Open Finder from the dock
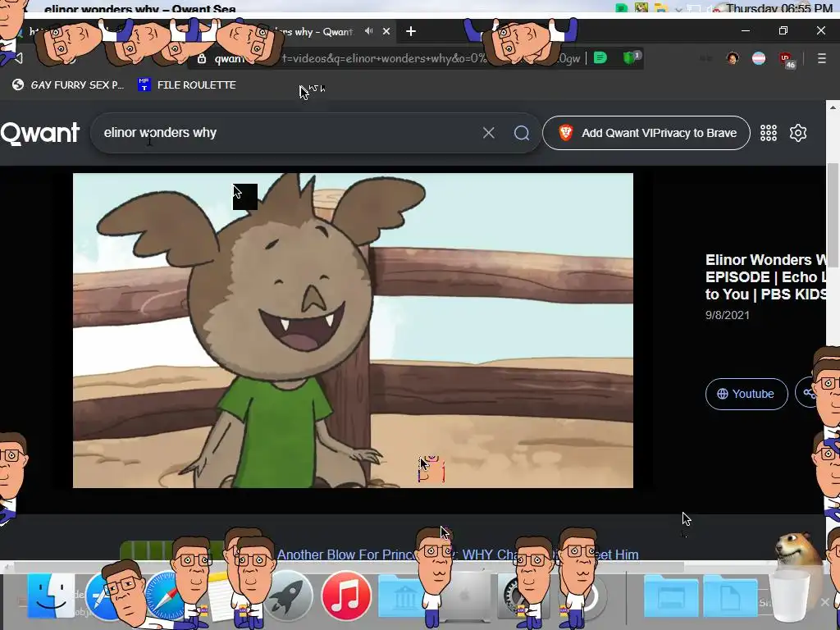This screenshot has width=840, height=630. point(51,596)
